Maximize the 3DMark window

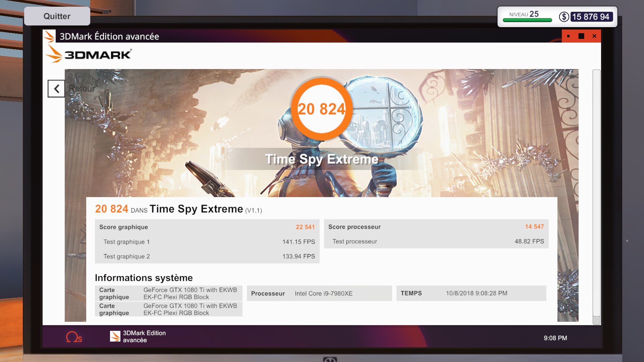(x=581, y=36)
